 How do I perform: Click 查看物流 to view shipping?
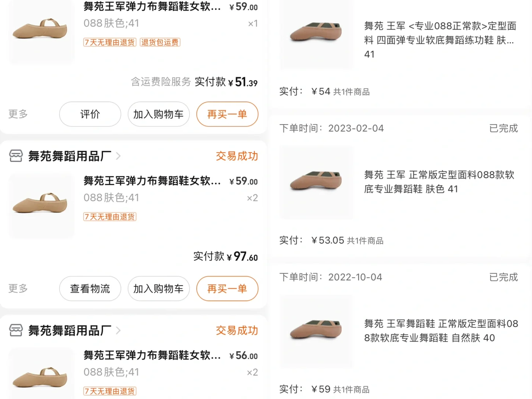tap(90, 289)
